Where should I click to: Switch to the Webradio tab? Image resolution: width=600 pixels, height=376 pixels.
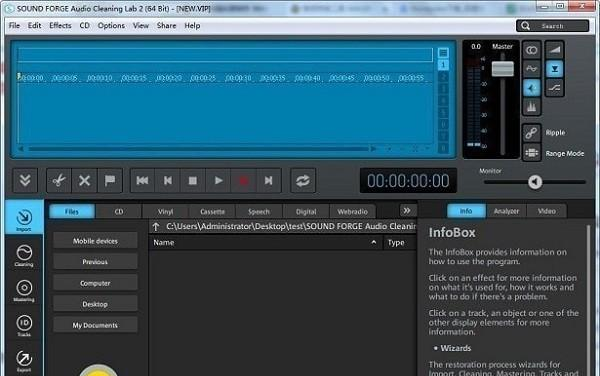point(352,211)
